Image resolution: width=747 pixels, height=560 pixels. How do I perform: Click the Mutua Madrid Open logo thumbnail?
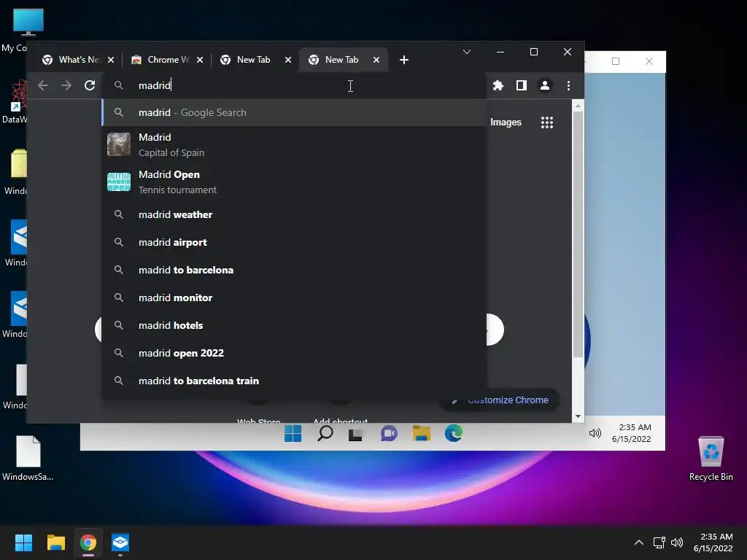pyautogui.click(x=119, y=182)
